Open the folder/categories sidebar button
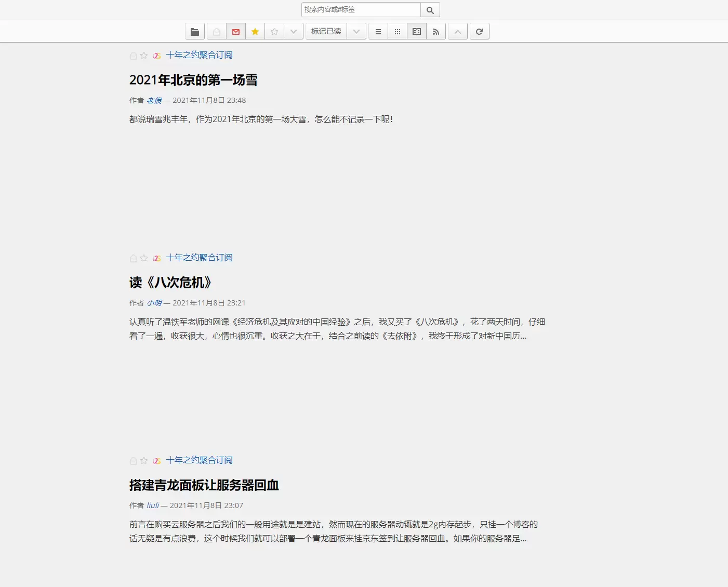Viewport: 728px width, 587px height. [x=195, y=32]
